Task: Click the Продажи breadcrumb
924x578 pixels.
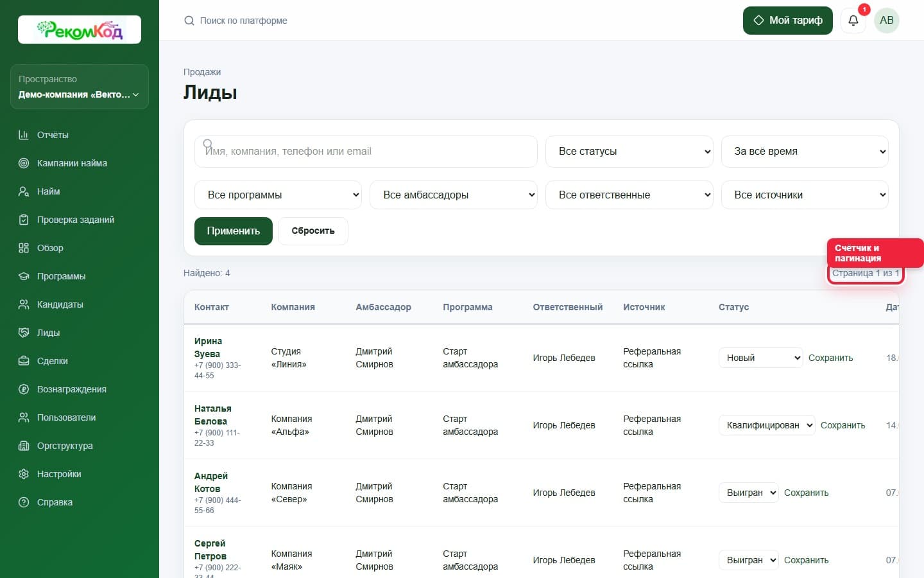Action: click(x=202, y=72)
